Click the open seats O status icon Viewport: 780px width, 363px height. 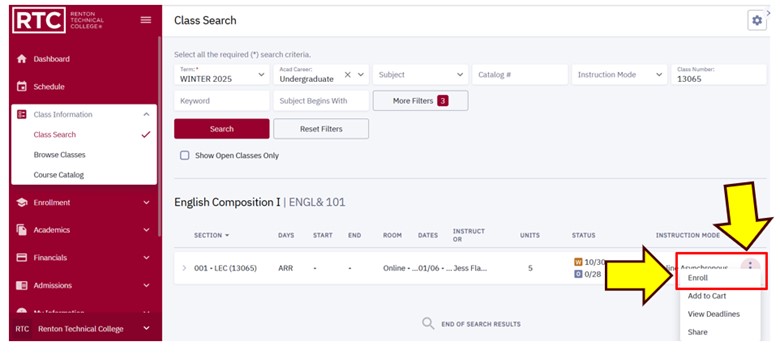(578, 274)
